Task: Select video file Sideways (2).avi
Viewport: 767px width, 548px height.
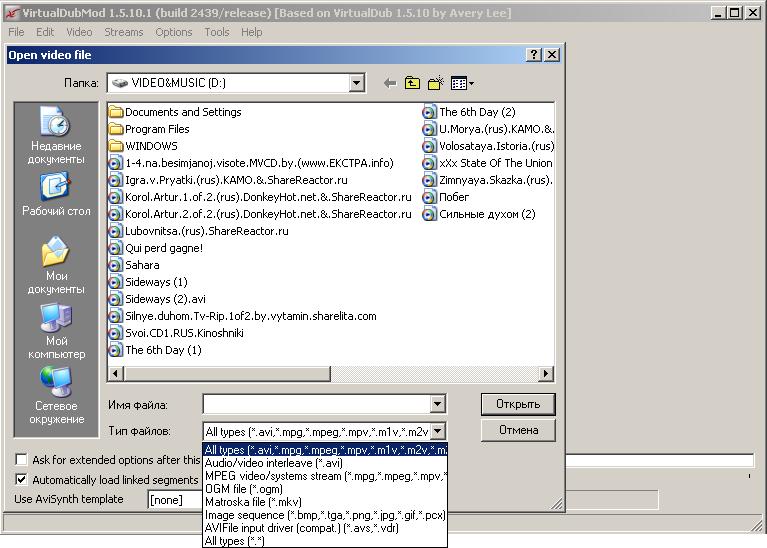Action: coord(158,299)
